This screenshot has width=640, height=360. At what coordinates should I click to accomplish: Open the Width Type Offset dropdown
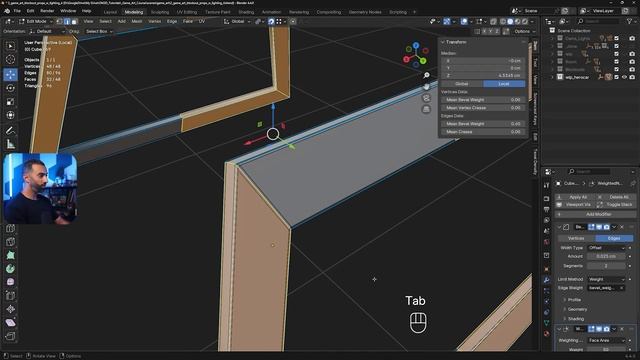click(x=606, y=248)
